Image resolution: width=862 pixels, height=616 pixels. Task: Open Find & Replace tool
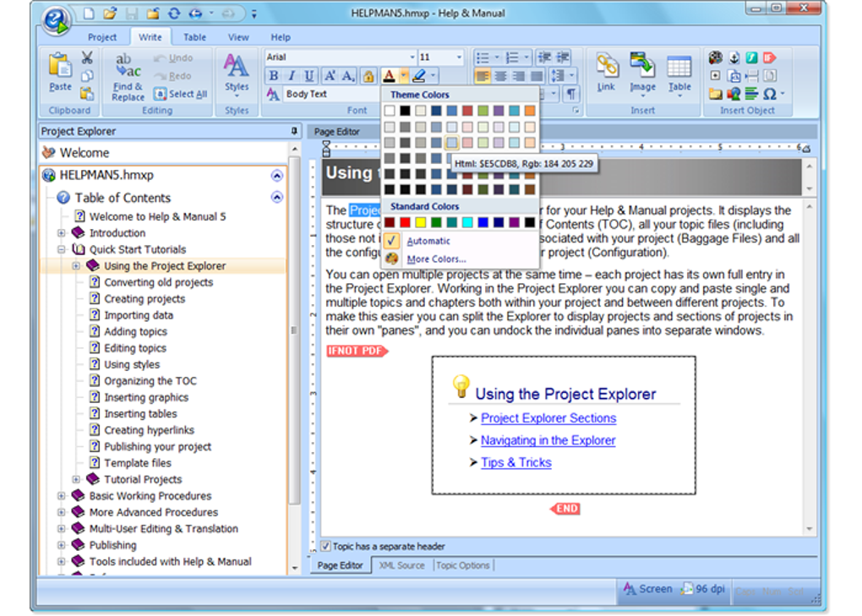point(128,77)
